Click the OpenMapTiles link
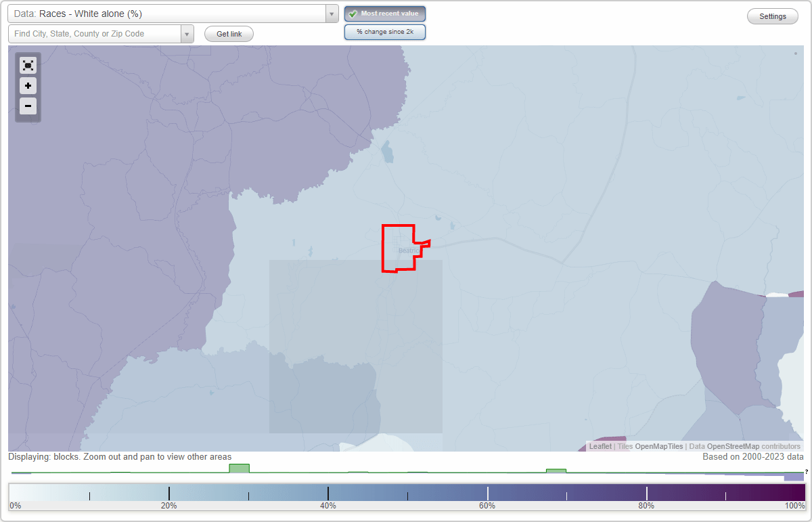The image size is (812, 522). [658, 446]
